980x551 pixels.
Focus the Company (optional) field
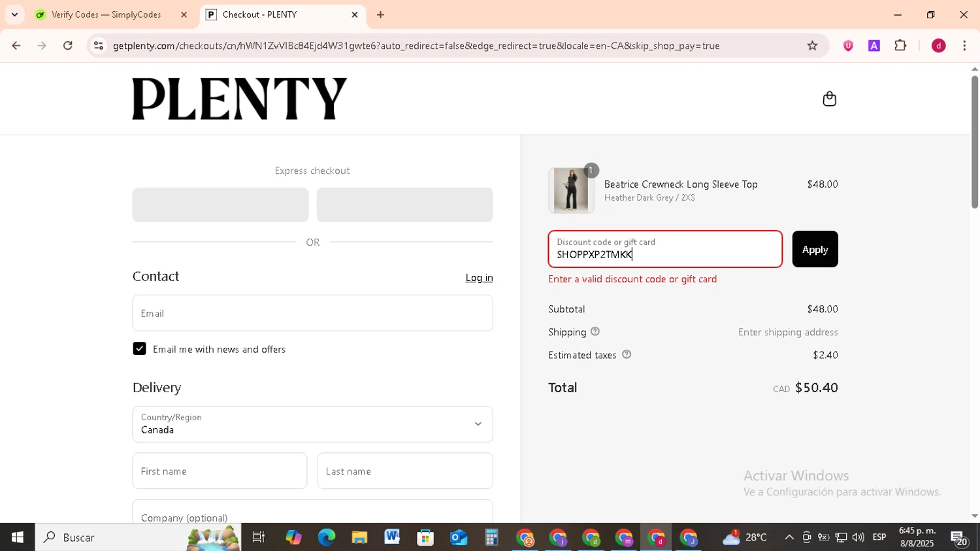pyautogui.click(x=312, y=512)
